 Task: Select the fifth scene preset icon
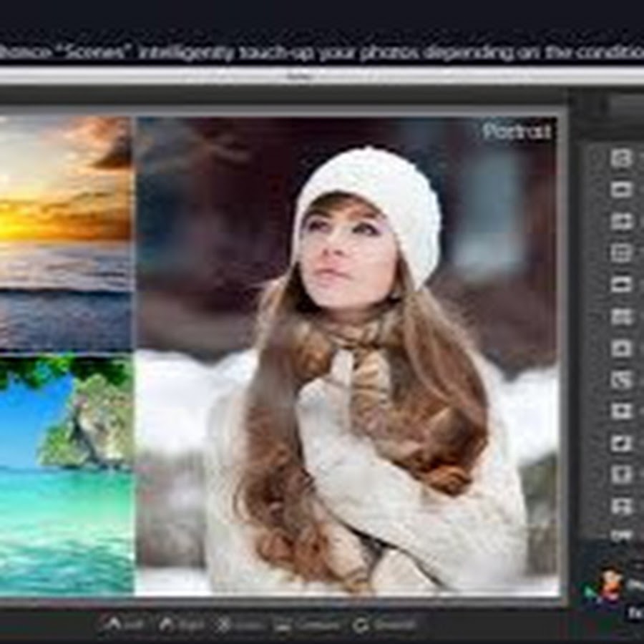pos(621,284)
